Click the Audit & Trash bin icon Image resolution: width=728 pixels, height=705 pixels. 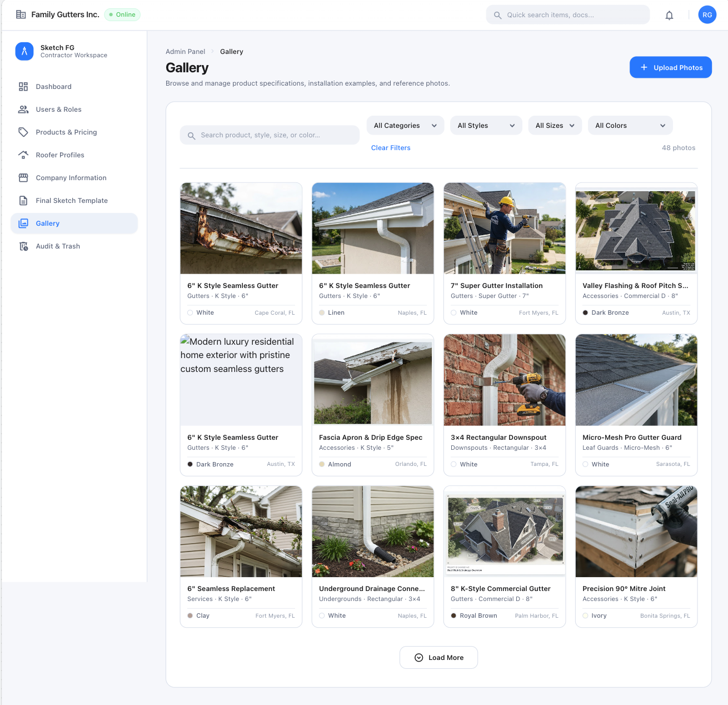(23, 246)
